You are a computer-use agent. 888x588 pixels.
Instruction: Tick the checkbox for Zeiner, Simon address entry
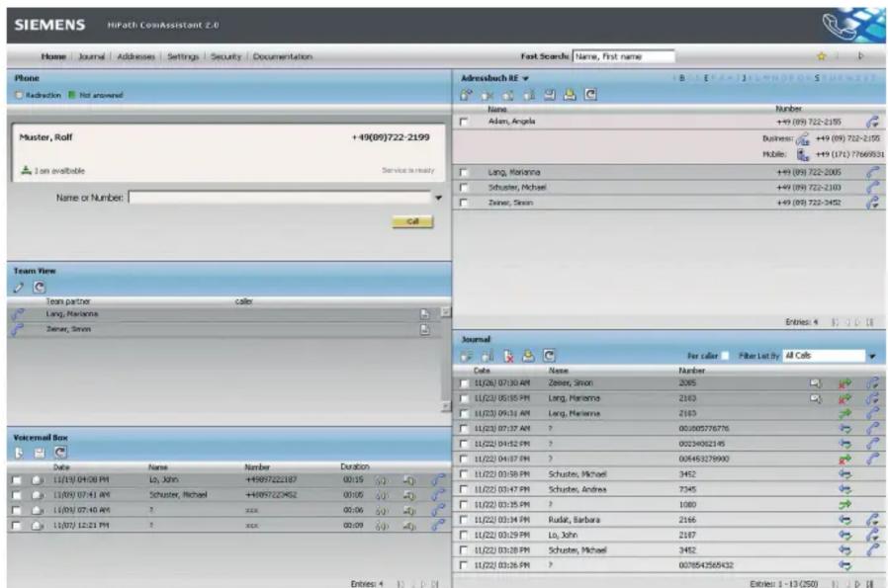click(464, 203)
